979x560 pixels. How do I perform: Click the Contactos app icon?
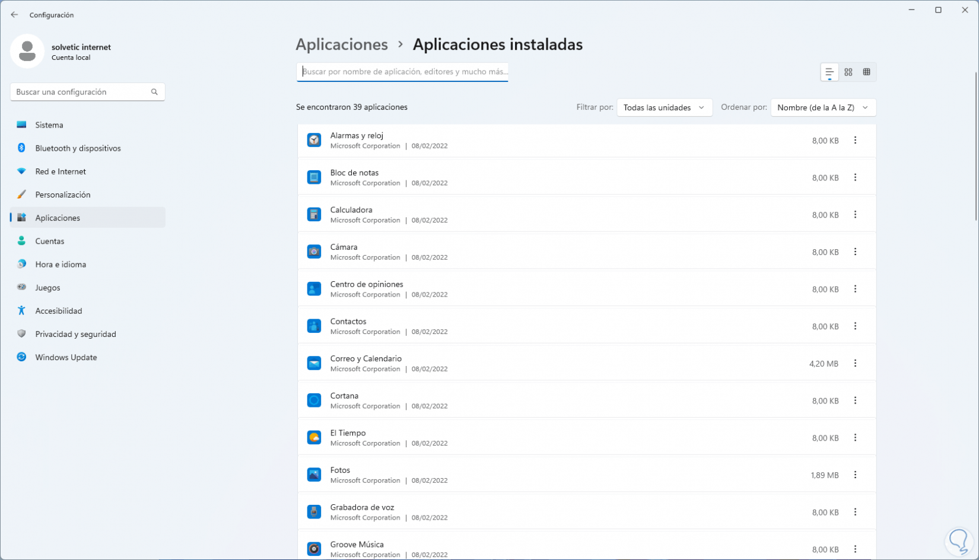[x=314, y=326]
